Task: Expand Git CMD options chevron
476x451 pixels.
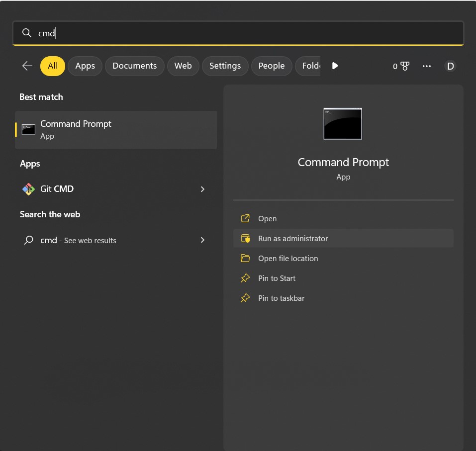Action: click(x=202, y=189)
